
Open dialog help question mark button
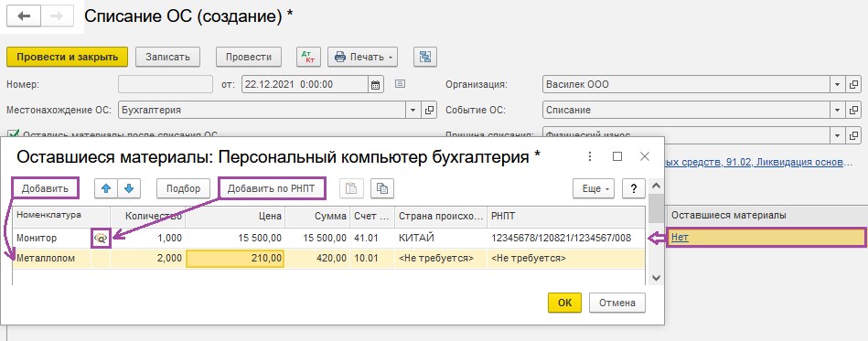[x=633, y=188]
